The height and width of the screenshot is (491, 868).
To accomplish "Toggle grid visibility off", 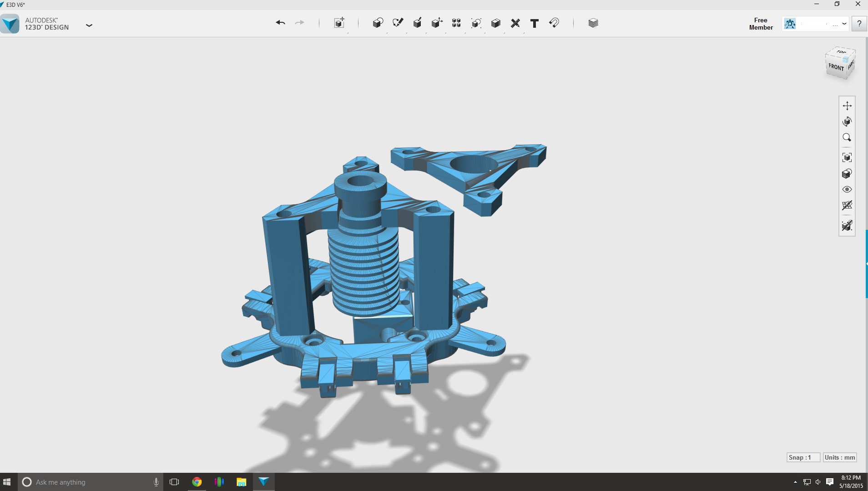I will pyautogui.click(x=847, y=205).
